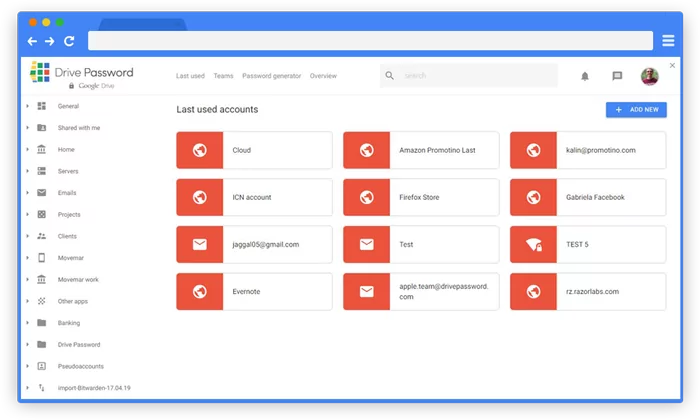The height and width of the screenshot is (420, 700).
Task: Expand the Home folder arrow
Action: point(28,149)
